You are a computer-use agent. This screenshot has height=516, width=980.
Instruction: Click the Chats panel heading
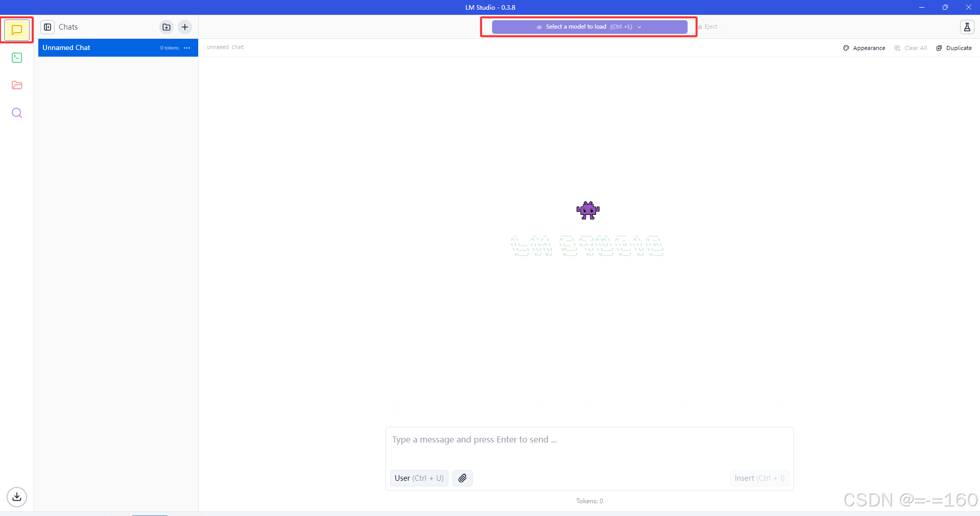68,27
